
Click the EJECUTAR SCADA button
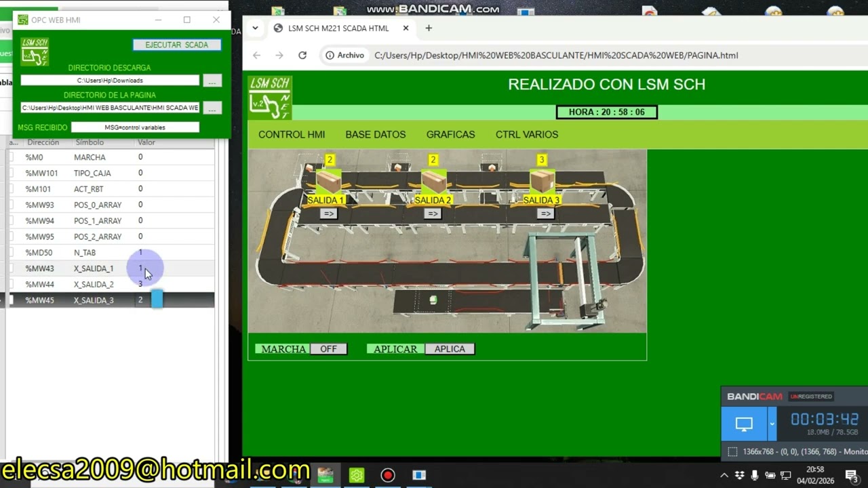click(176, 45)
